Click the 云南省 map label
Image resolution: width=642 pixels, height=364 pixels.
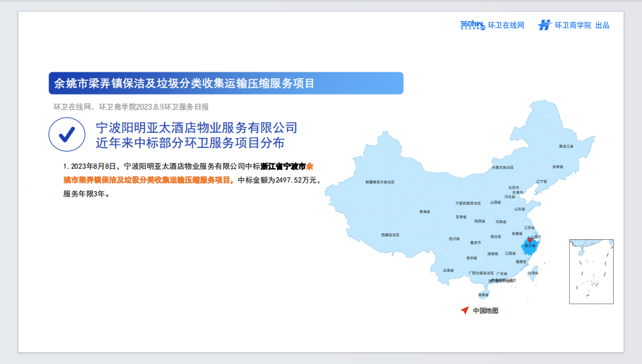click(x=449, y=270)
